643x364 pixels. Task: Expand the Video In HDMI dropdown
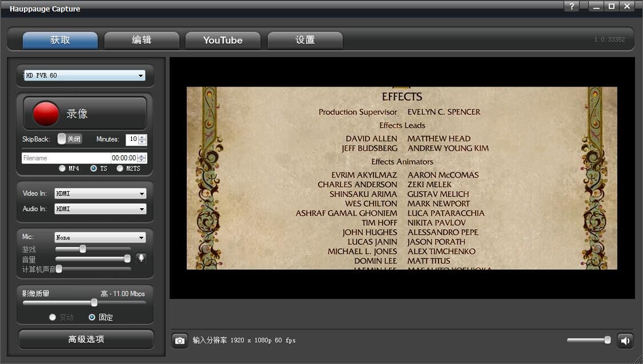tap(101, 193)
